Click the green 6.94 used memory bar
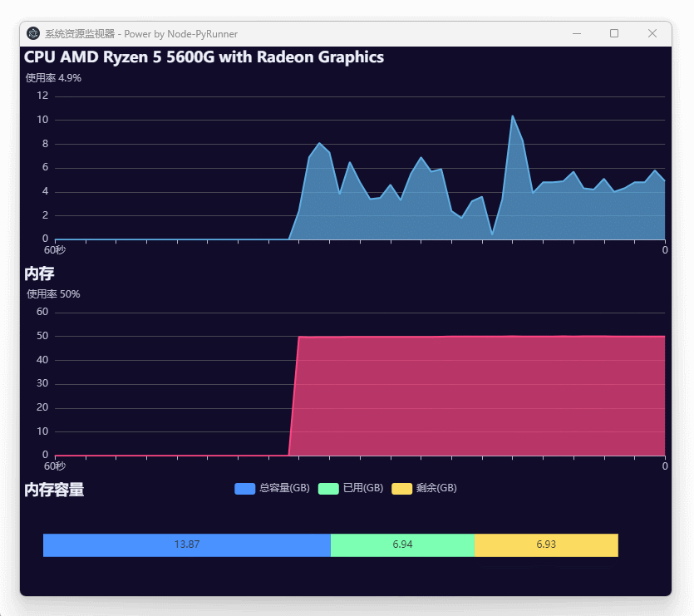 [x=402, y=545]
